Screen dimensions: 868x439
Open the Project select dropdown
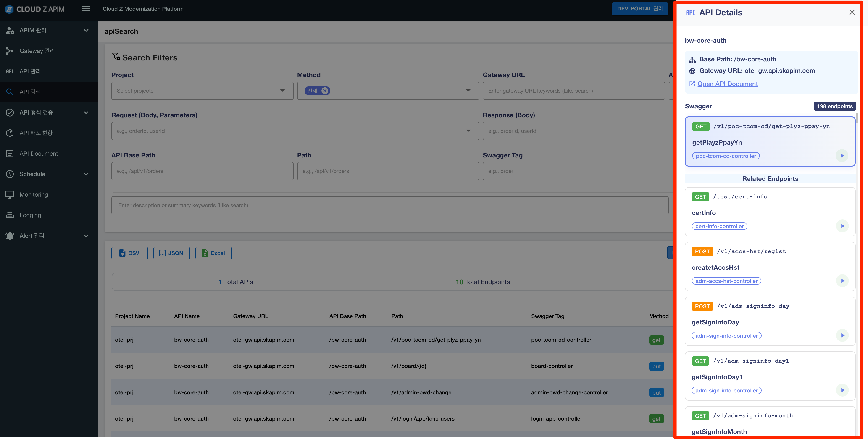tap(202, 91)
